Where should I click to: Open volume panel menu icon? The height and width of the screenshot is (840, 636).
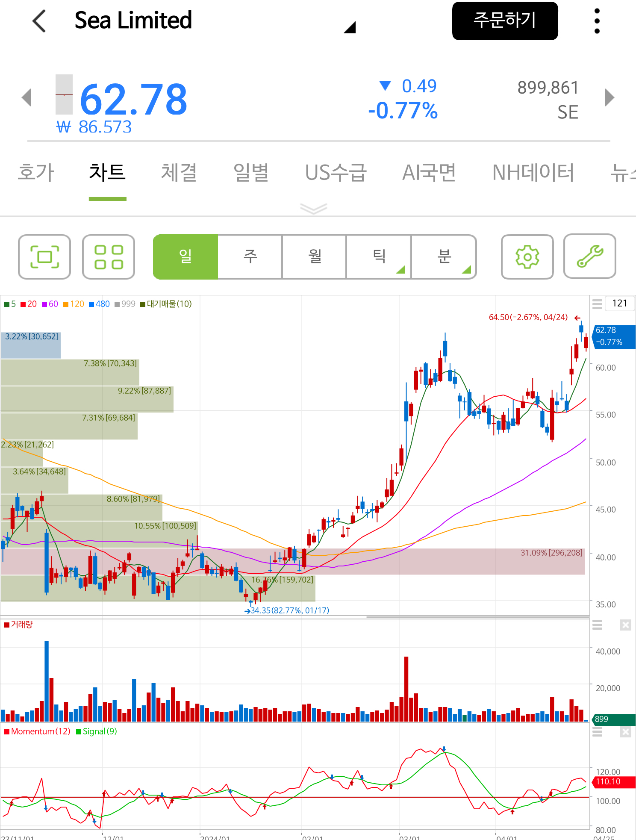(597, 625)
